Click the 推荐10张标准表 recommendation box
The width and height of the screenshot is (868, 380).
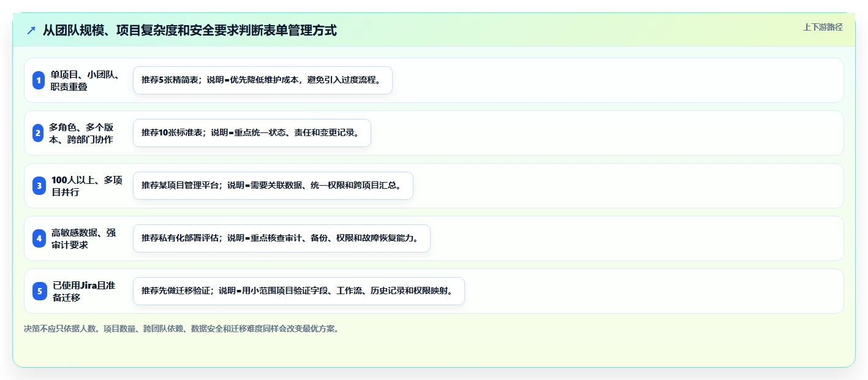click(252, 133)
